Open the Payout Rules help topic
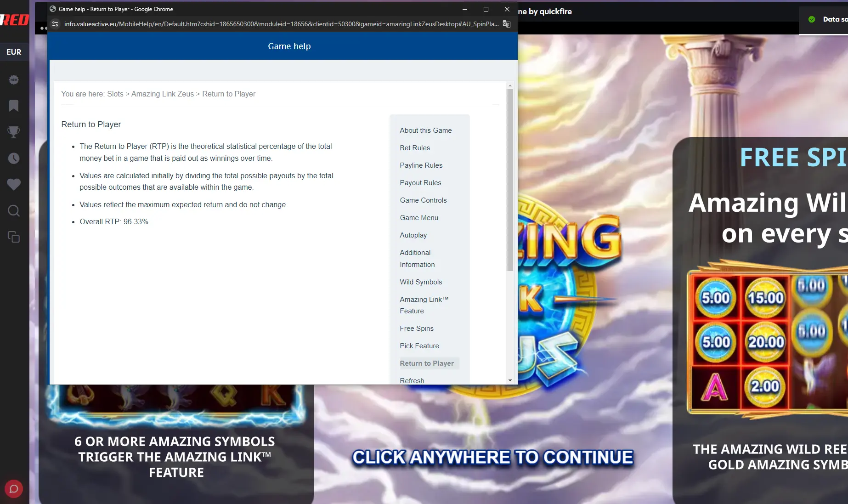 pos(420,183)
